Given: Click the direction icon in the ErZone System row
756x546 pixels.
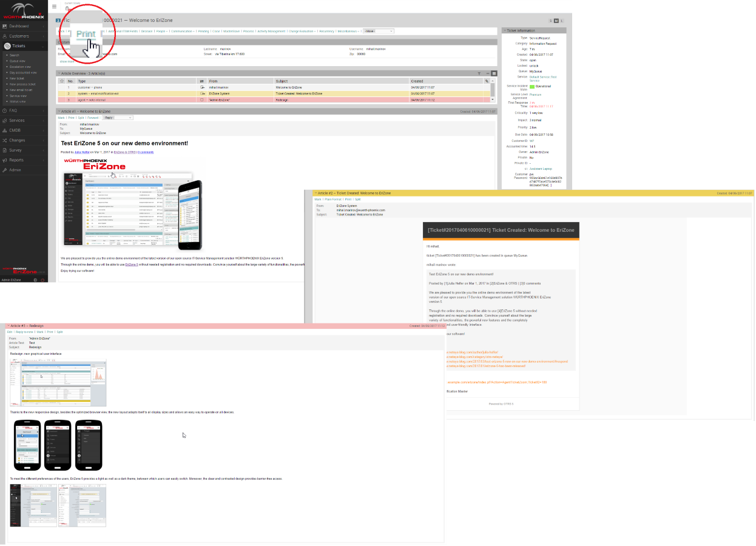Looking at the screenshot, I should click(x=202, y=93).
